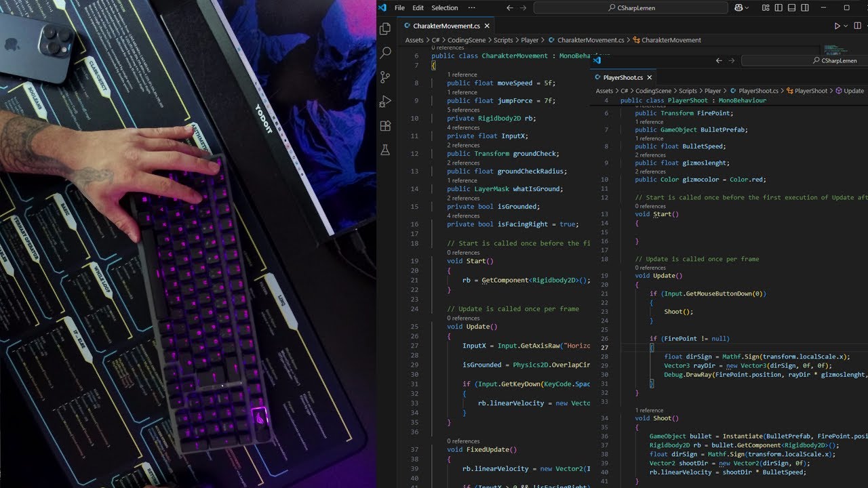Click 1 reference lens above void Shoot
868x488 pixels.
(649, 410)
